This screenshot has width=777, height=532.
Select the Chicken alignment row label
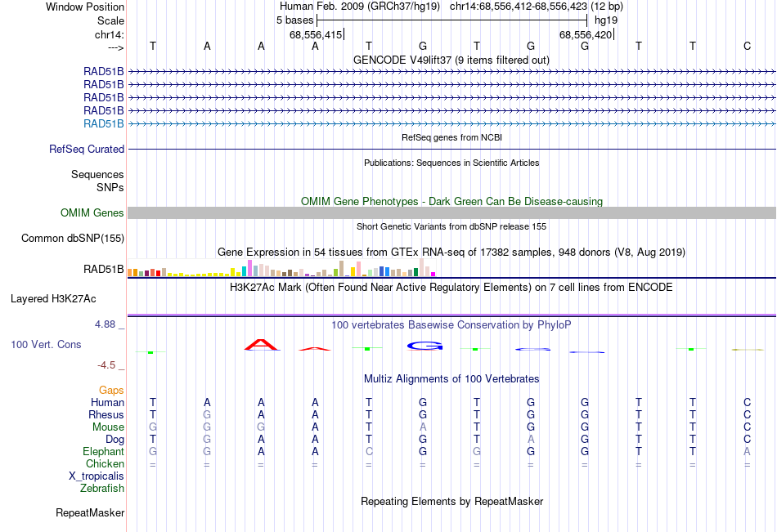pyautogui.click(x=105, y=463)
